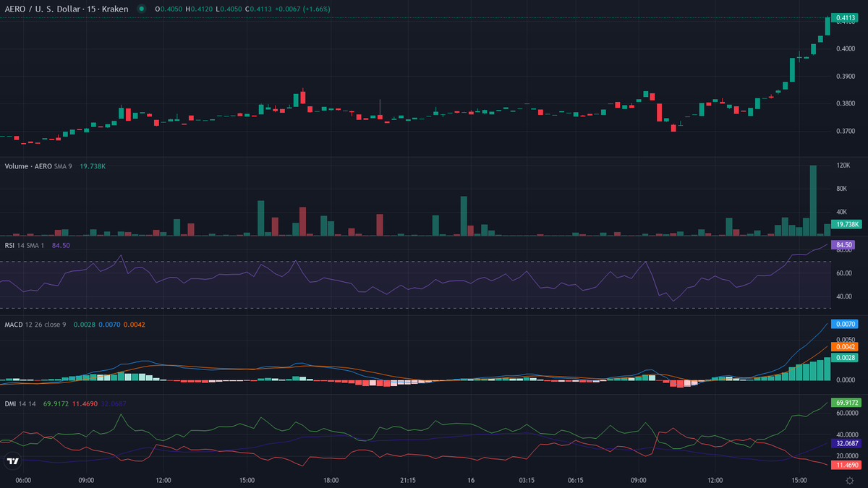Click the 60.00 RSI axis label

click(844, 273)
